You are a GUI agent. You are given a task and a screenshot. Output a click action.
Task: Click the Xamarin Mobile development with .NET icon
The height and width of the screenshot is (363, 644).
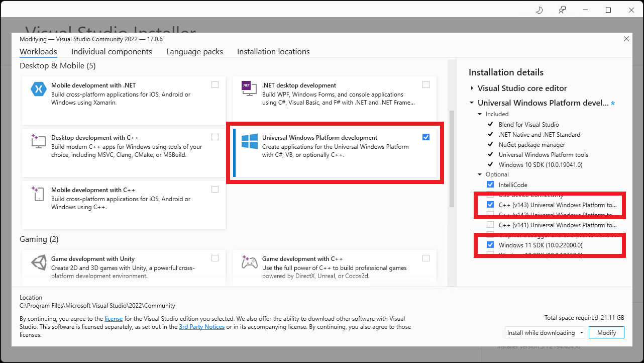(x=39, y=89)
